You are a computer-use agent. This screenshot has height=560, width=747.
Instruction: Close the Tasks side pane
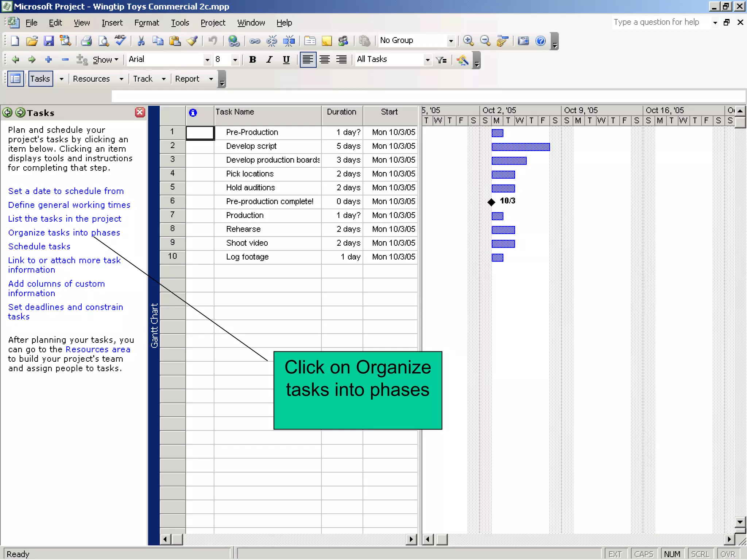click(x=140, y=112)
